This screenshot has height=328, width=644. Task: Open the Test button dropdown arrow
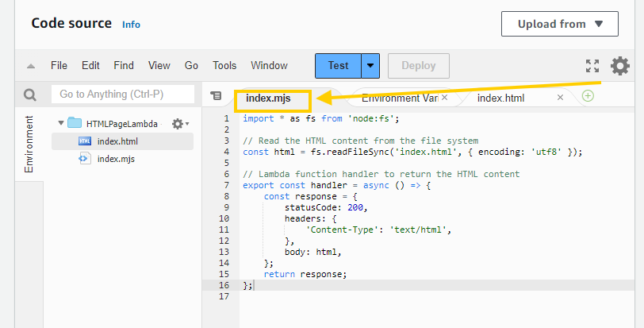[371, 66]
